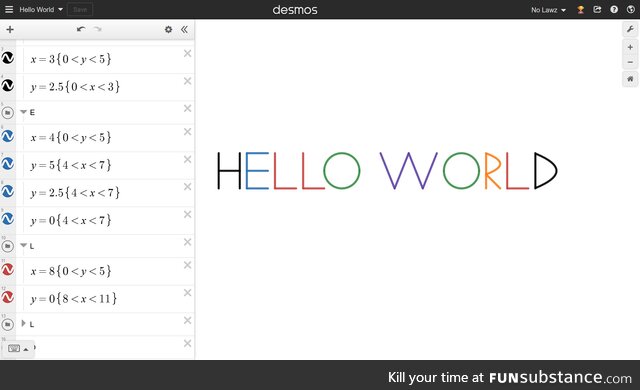Viewport: 640px width, 390px height.
Task: Toggle visibility of y=5{4<x<7} curve
Action: 7,164
